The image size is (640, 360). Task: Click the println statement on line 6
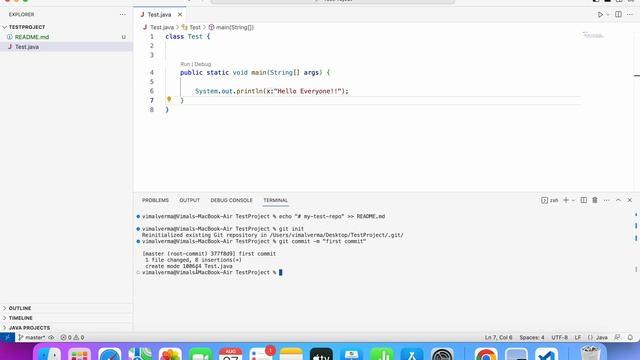[x=272, y=91]
